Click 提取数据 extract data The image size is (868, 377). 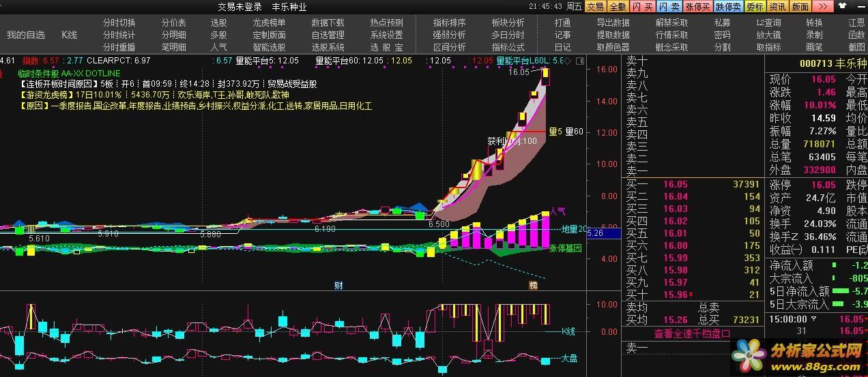click(613, 35)
